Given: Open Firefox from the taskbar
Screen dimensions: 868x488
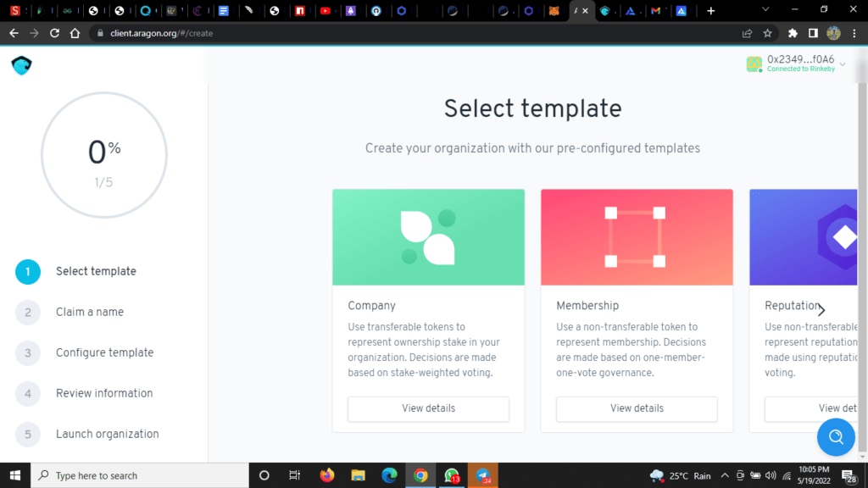Looking at the screenshot, I should (x=327, y=475).
